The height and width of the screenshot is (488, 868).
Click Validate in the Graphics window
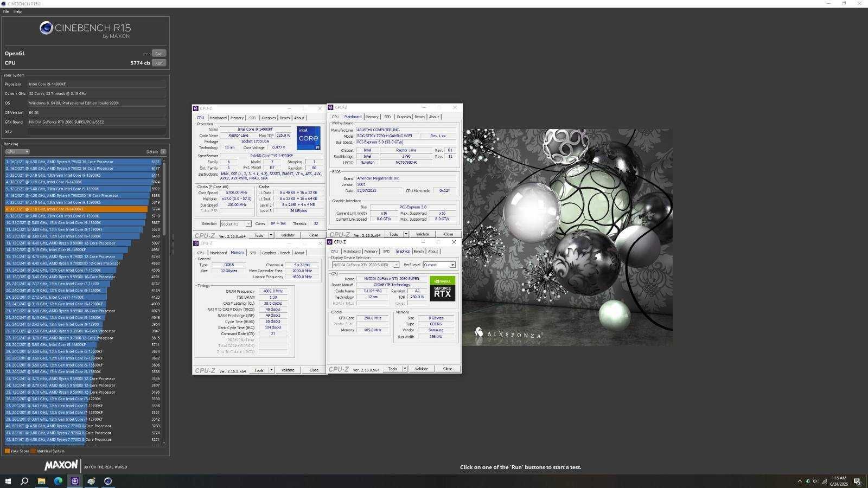pyautogui.click(x=422, y=369)
